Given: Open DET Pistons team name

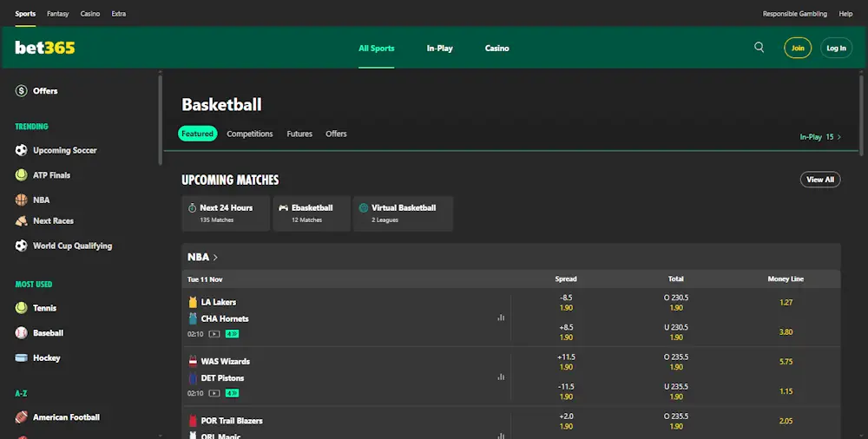Looking at the screenshot, I should click(x=222, y=378).
